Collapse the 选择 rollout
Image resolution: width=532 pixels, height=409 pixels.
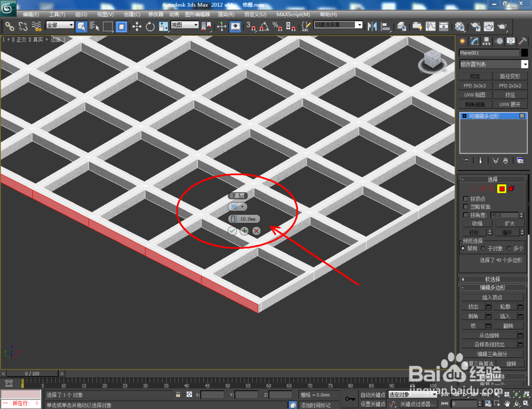[492, 179]
